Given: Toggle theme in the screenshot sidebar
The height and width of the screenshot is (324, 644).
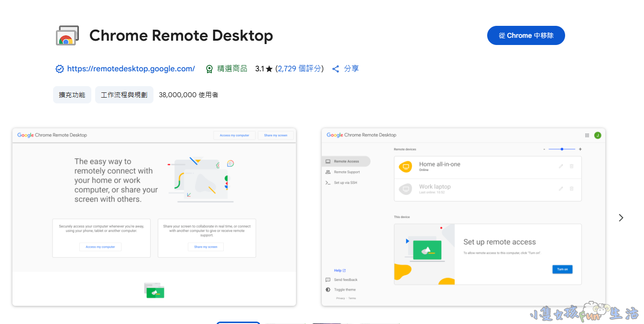Looking at the screenshot, I should click(x=344, y=290).
